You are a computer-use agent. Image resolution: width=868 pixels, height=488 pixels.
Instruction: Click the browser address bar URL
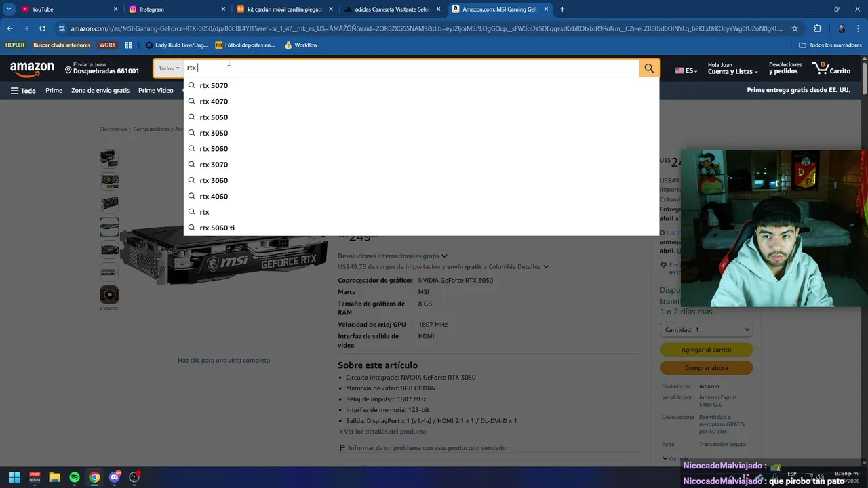(427, 28)
